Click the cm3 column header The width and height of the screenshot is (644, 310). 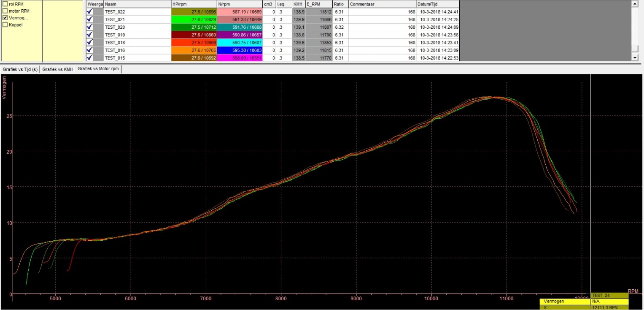click(x=269, y=4)
